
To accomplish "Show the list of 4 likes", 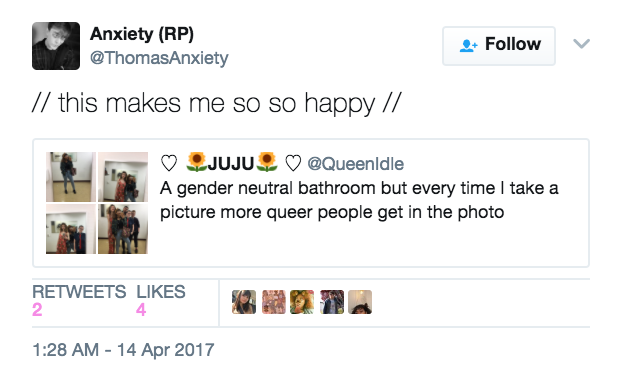I will pos(160,301).
